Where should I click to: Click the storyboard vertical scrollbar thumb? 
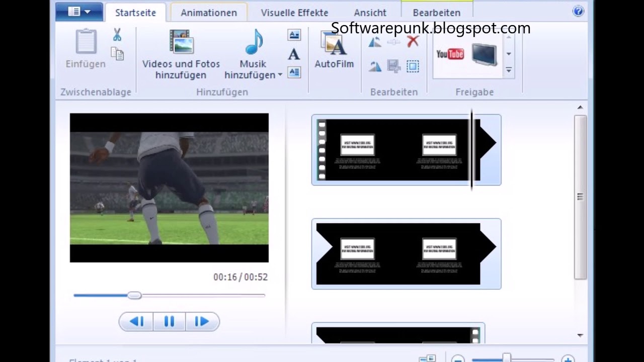click(580, 197)
